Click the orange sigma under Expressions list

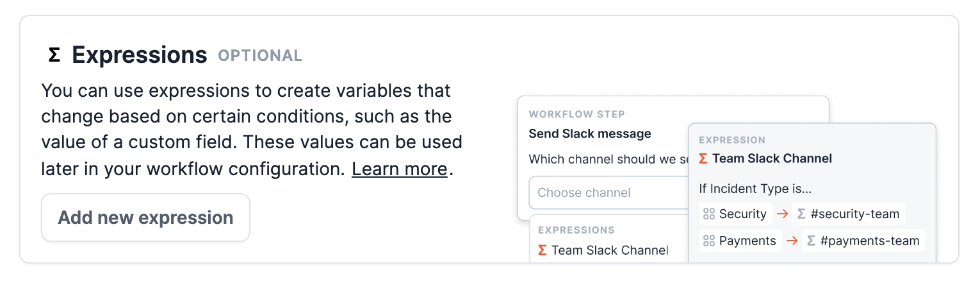pyautogui.click(x=543, y=250)
